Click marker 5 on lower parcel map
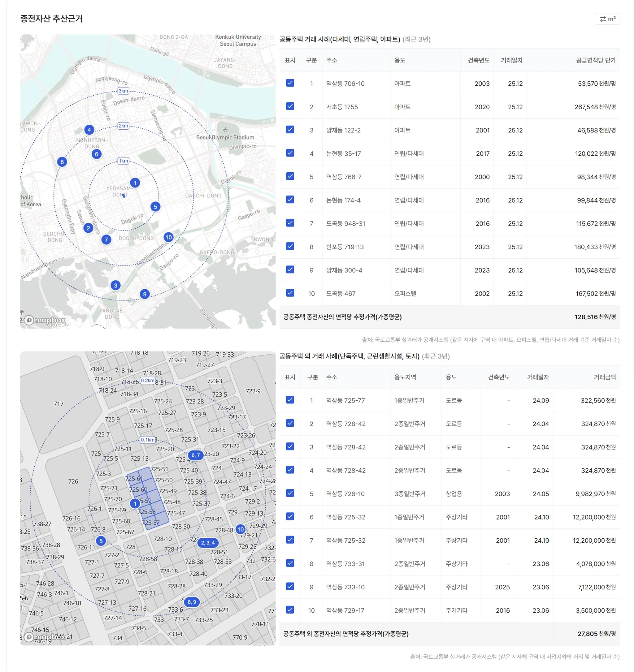Viewport: 634px width, 672px height. tap(101, 541)
